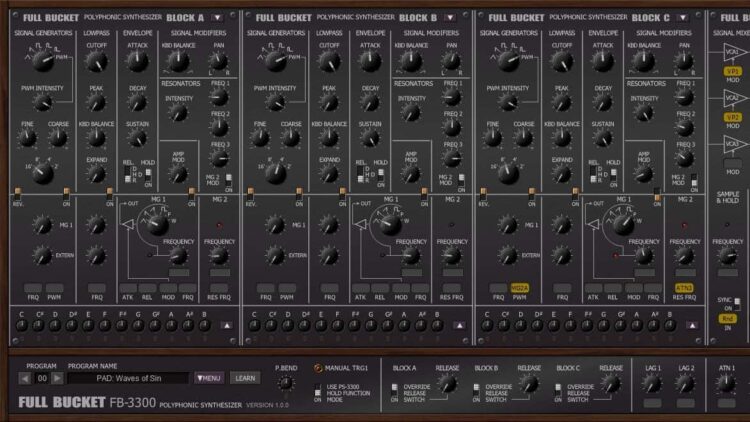Click Block A MG 1 waveform selector knob
This screenshot has height=422, width=750.
pyautogui.click(x=158, y=224)
